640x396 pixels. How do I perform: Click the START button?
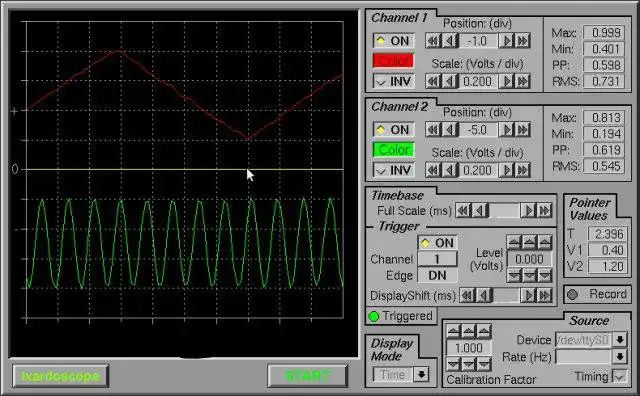coord(307,376)
